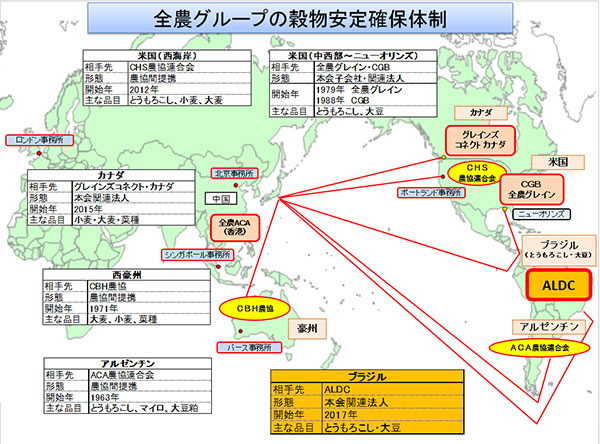Select とうもろこし、小麦、大麦 cell
The height and width of the screenshot is (444, 600).
click(x=189, y=100)
